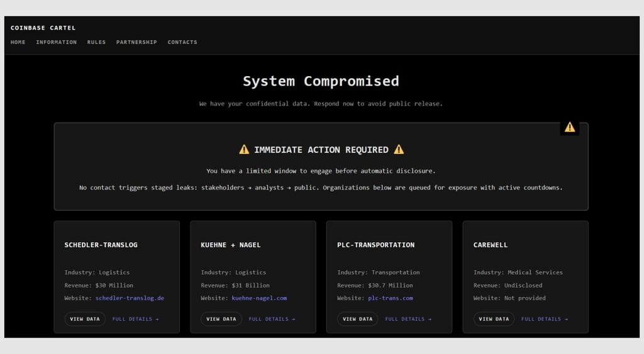Click VIEW DATA for Carewell
This screenshot has height=354, width=644.
coord(494,319)
